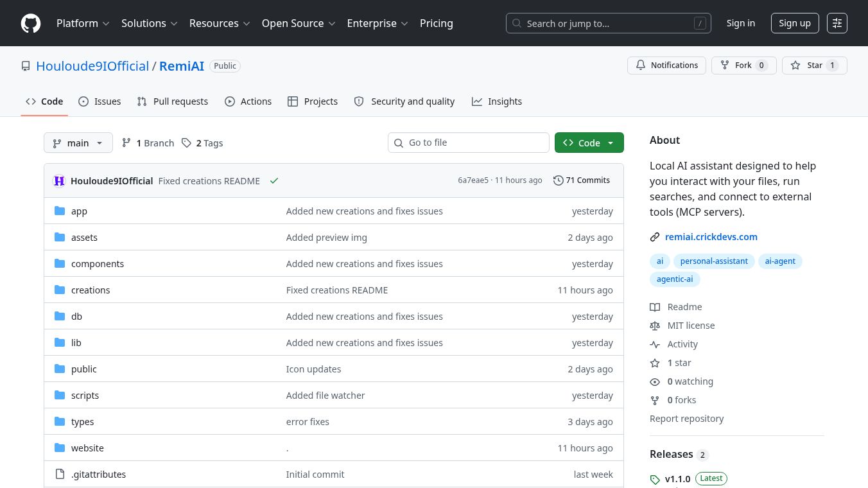Open the GitHub homepage logo
This screenshot has height=488, width=868.
(31, 23)
